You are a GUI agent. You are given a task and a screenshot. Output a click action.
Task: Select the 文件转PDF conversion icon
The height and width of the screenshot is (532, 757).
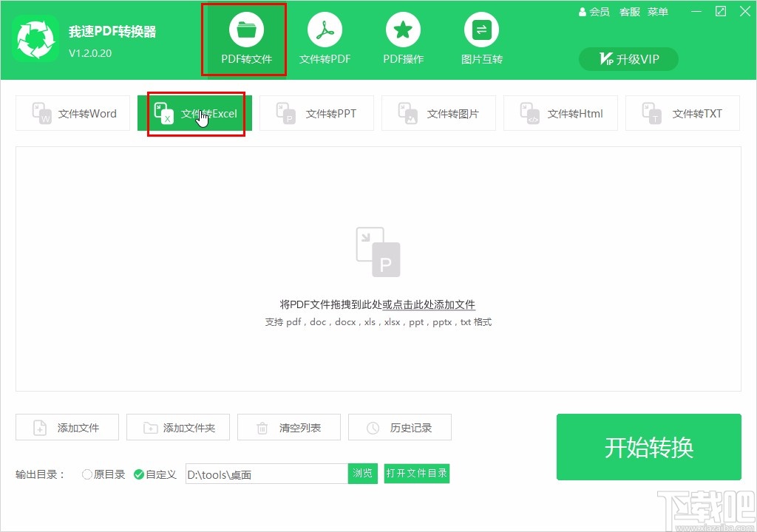[x=324, y=38]
